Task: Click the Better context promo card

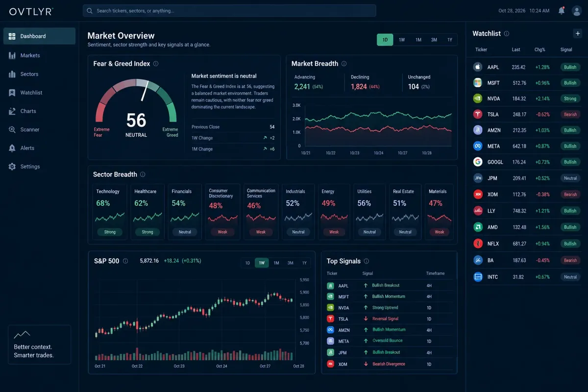Action: tap(40, 345)
